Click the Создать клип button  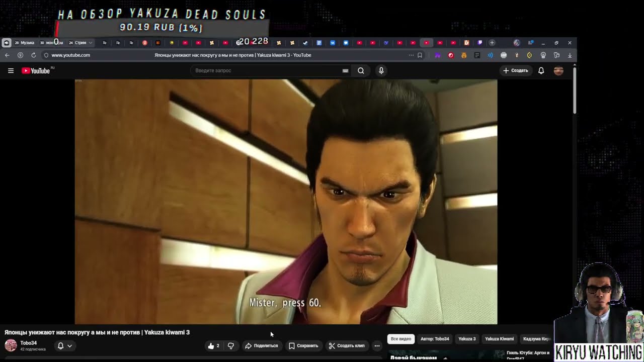346,346
